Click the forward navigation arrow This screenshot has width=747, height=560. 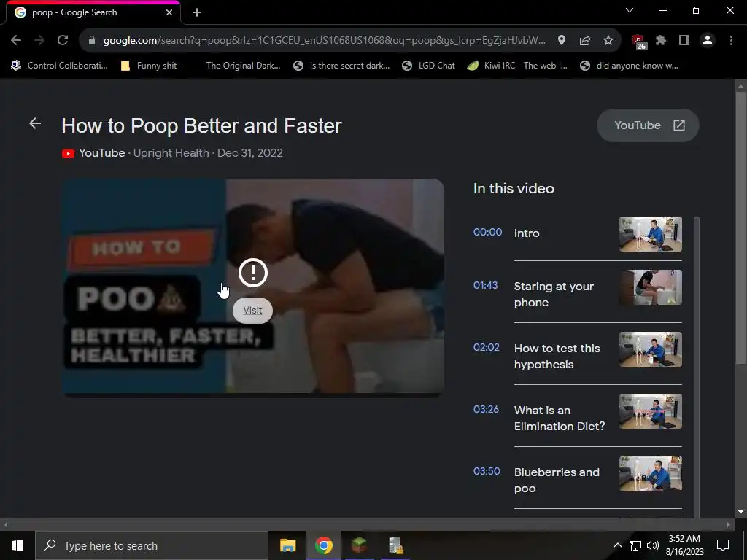[39, 41]
